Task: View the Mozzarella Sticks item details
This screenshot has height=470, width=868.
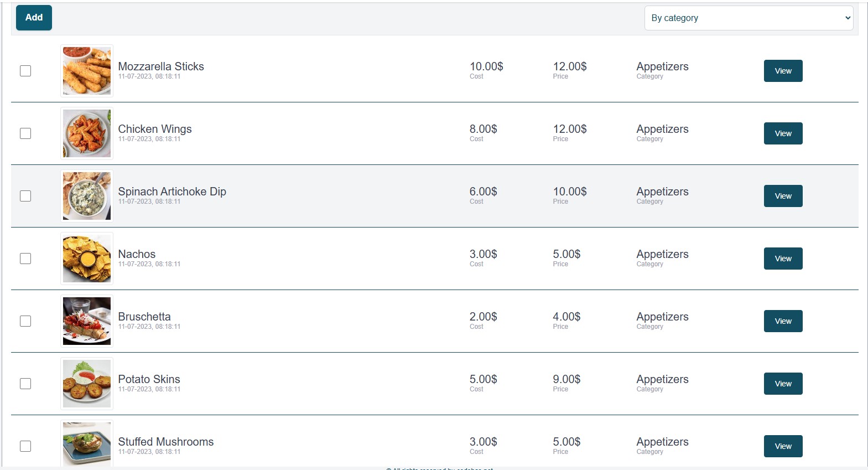Action: [x=783, y=71]
